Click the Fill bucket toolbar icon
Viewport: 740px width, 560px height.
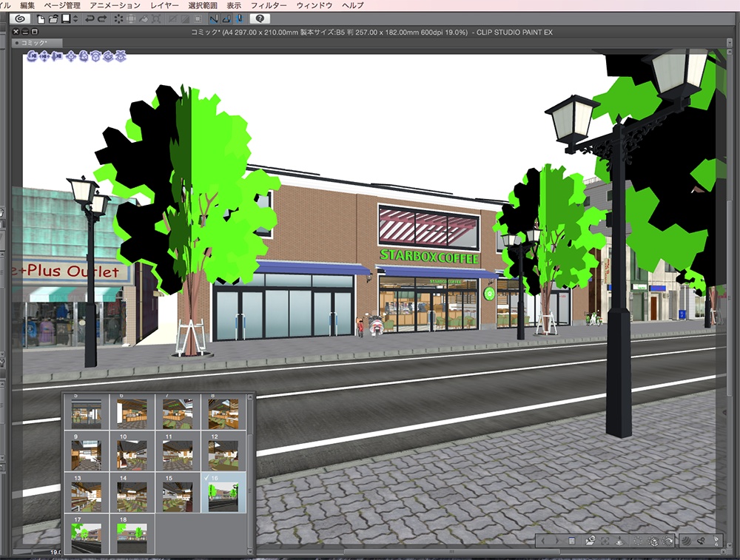coord(144,19)
